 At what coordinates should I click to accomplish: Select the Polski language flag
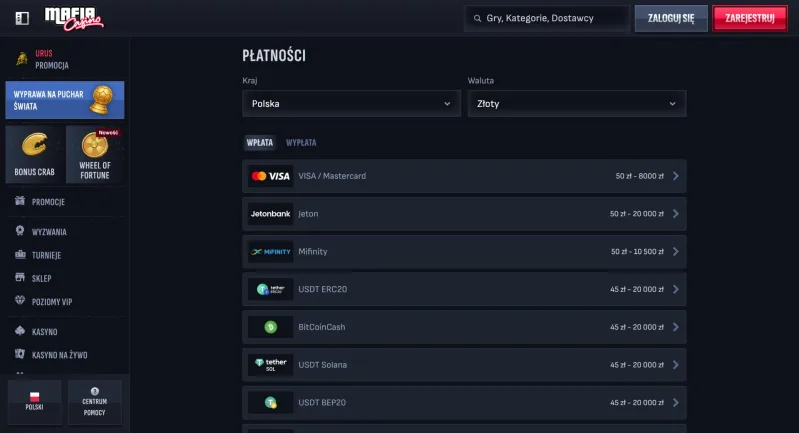tap(35, 402)
